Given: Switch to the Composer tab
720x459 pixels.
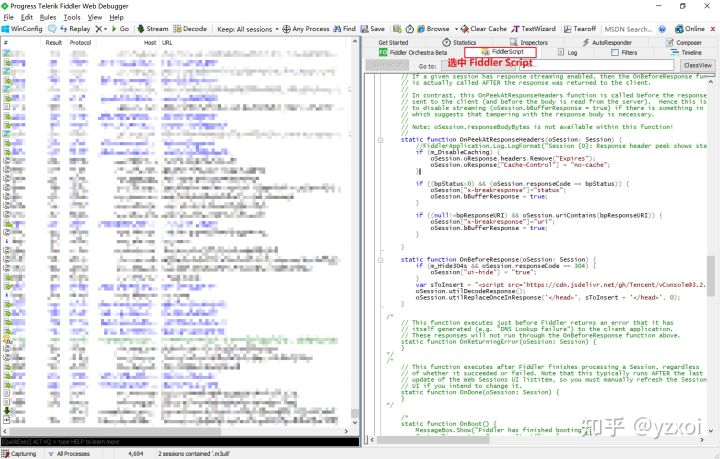Looking at the screenshot, I should click(684, 42).
